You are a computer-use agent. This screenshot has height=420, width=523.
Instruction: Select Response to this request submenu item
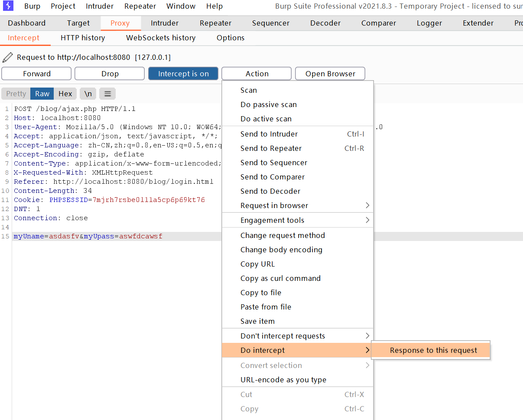click(431, 350)
